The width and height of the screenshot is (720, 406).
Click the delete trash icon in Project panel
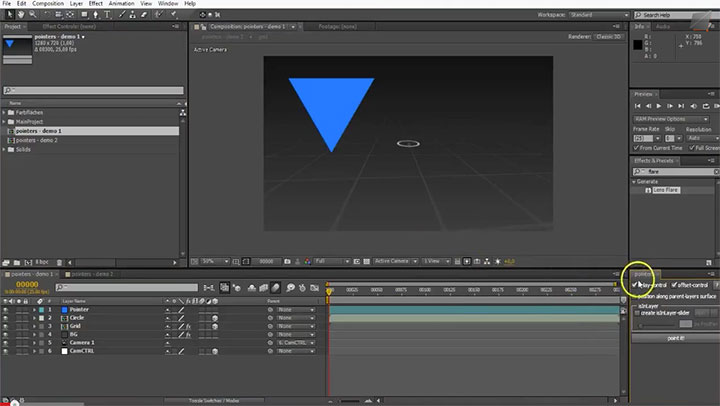point(59,263)
